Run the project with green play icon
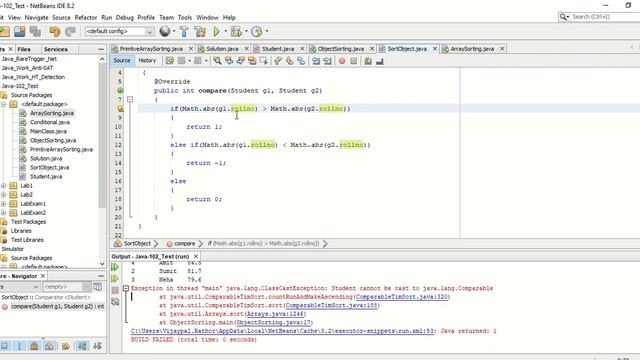This screenshot has height=360, width=640. 216,31
